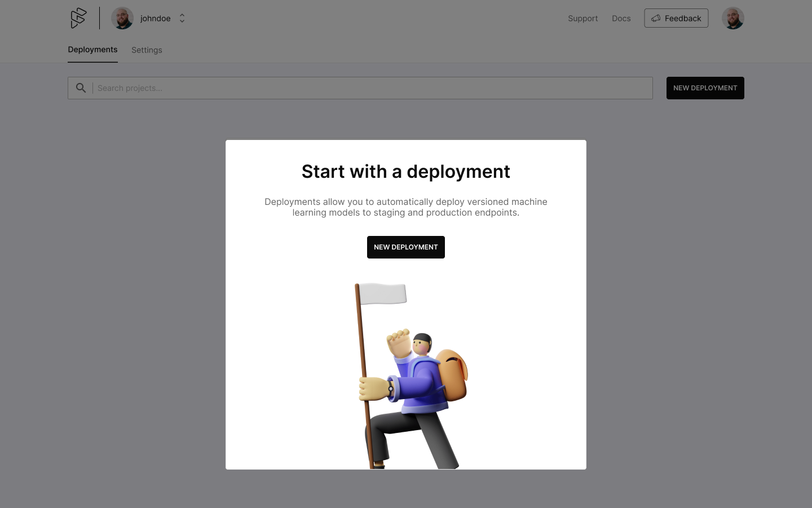Switch to the Deployments tab
The height and width of the screenshot is (508, 812).
(92, 50)
